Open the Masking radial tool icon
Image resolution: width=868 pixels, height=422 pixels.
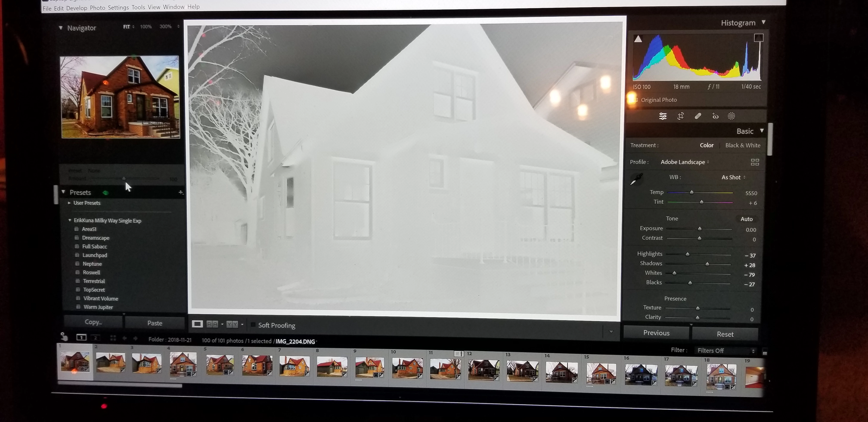[731, 116]
